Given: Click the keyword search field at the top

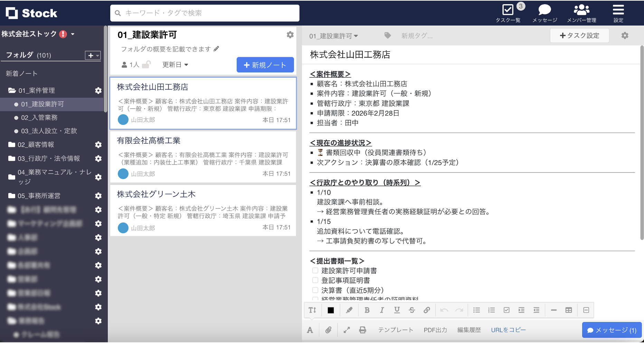Looking at the screenshot, I should click(x=205, y=13).
